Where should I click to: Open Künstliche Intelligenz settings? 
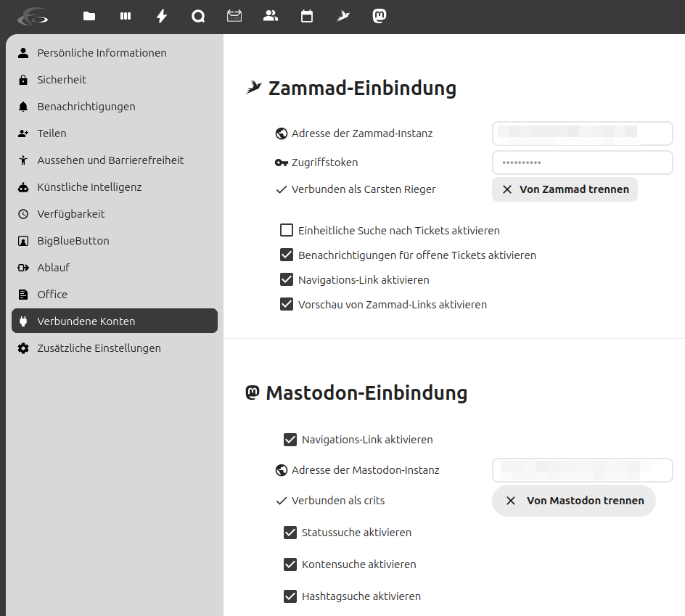point(115,187)
